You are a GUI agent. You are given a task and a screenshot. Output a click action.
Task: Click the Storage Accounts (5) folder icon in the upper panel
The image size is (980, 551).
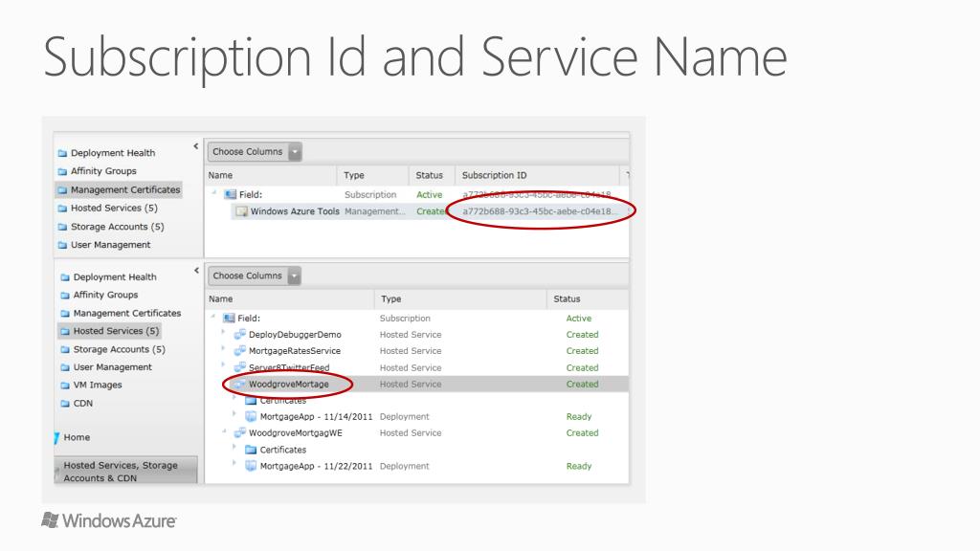(62, 227)
